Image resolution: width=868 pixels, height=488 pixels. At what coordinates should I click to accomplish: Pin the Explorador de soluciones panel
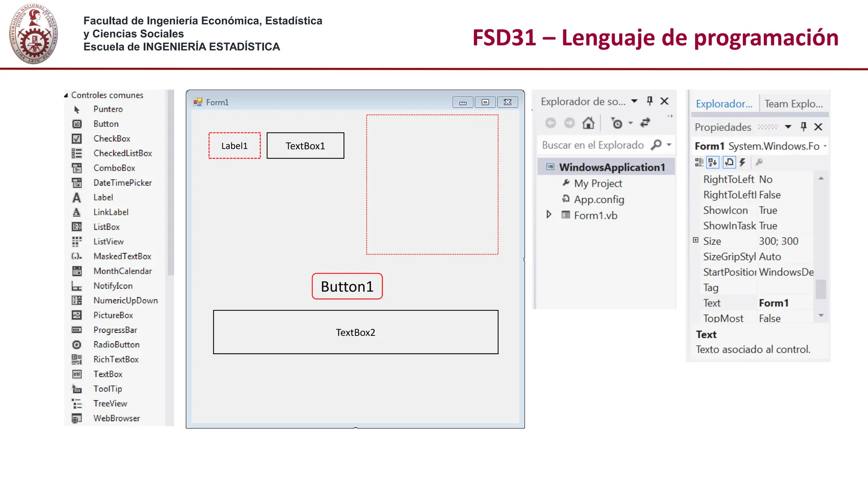tap(650, 101)
